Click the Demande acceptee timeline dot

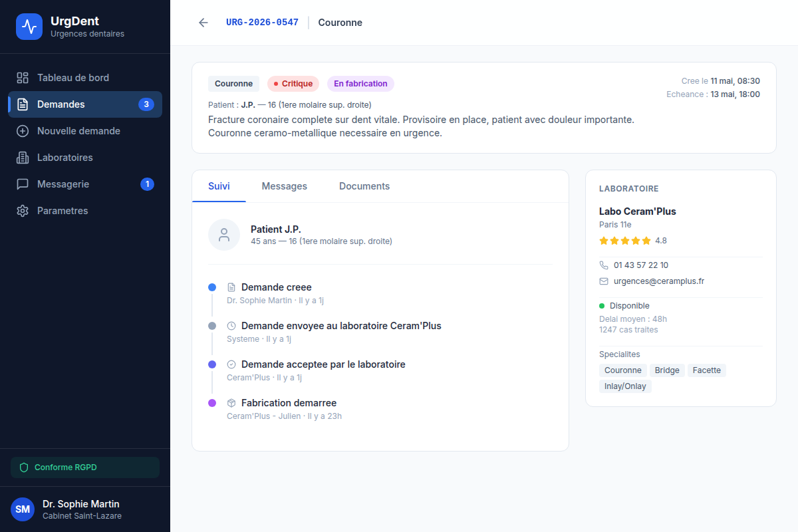212,364
